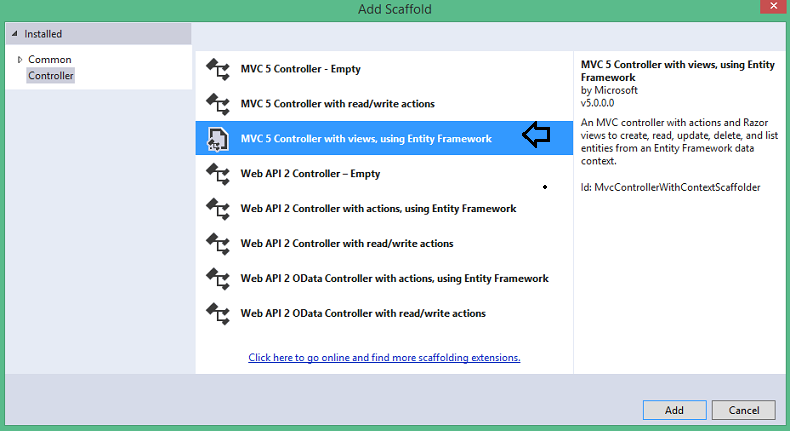Click icon of Web API 2 Controller with actions, using Entity Framework
This screenshot has width=790, height=431.
[218, 209]
